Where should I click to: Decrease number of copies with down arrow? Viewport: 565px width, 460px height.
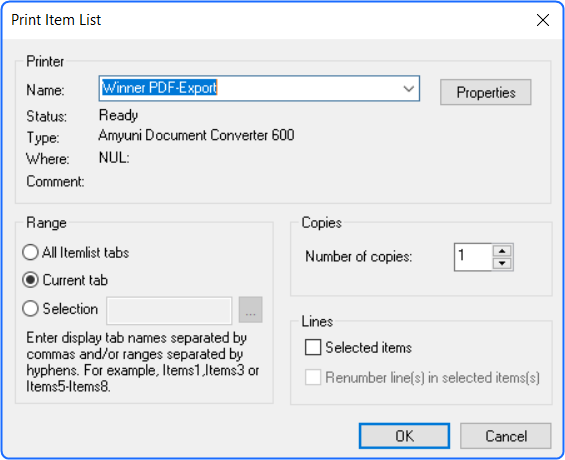(502, 263)
